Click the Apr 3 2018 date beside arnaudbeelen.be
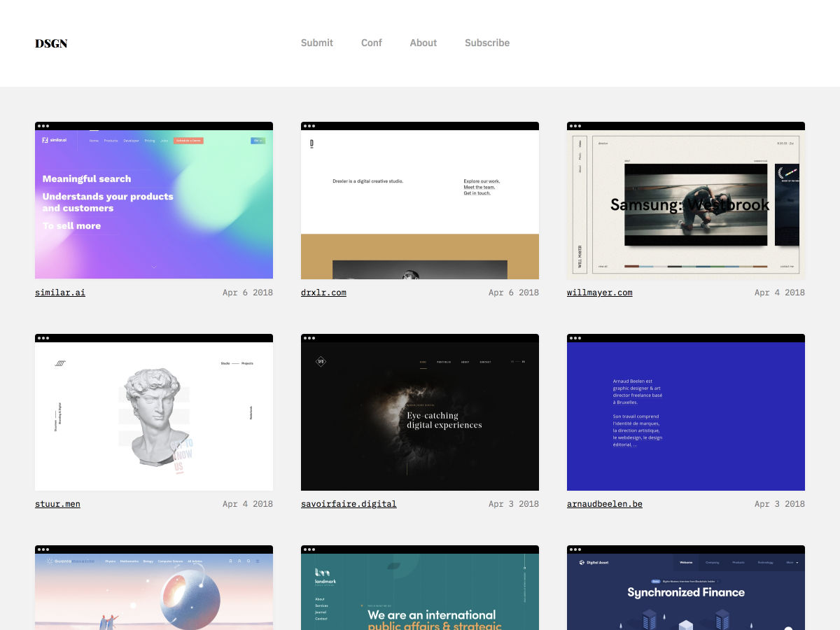The width and height of the screenshot is (840, 630). 780,504
